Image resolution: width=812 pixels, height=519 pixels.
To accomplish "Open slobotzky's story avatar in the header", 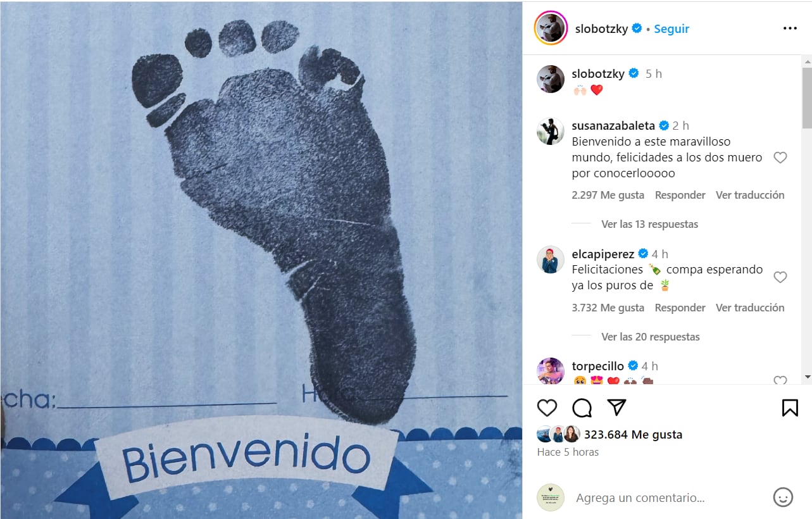I will point(551,28).
